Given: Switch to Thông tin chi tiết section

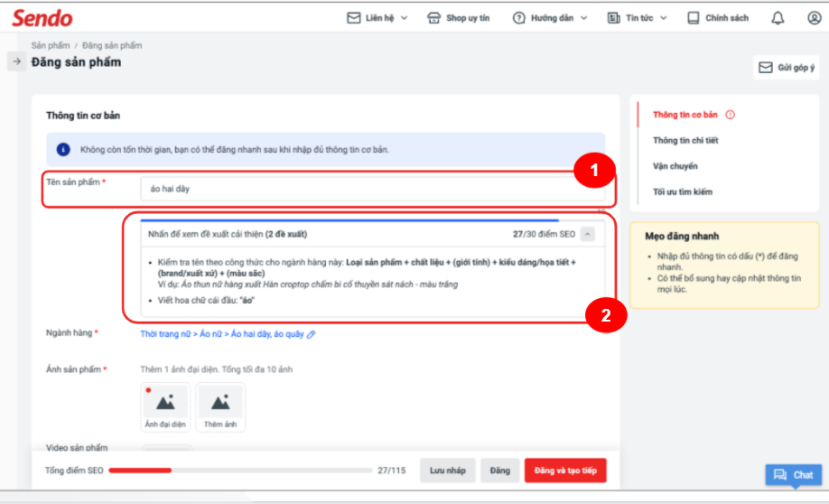Looking at the screenshot, I should click(685, 141).
